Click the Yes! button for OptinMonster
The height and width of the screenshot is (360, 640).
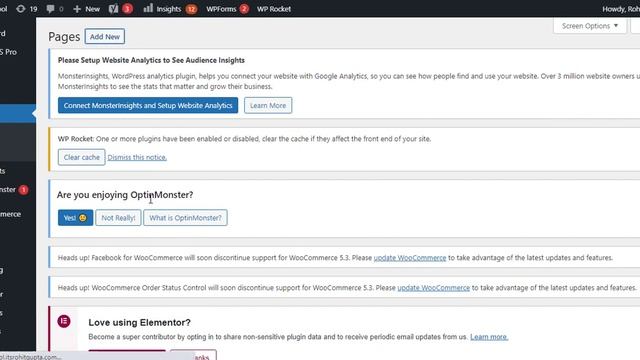click(75, 218)
